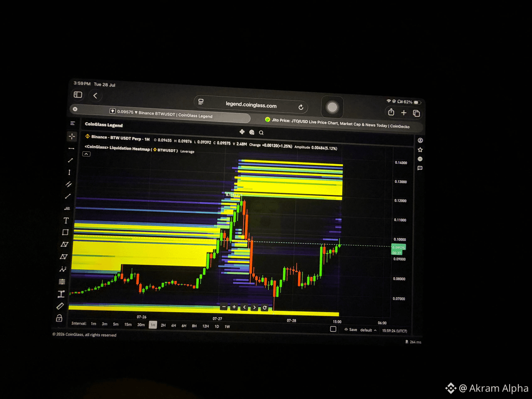Select the active 1H interval
The image size is (532, 399).
coord(153,325)
